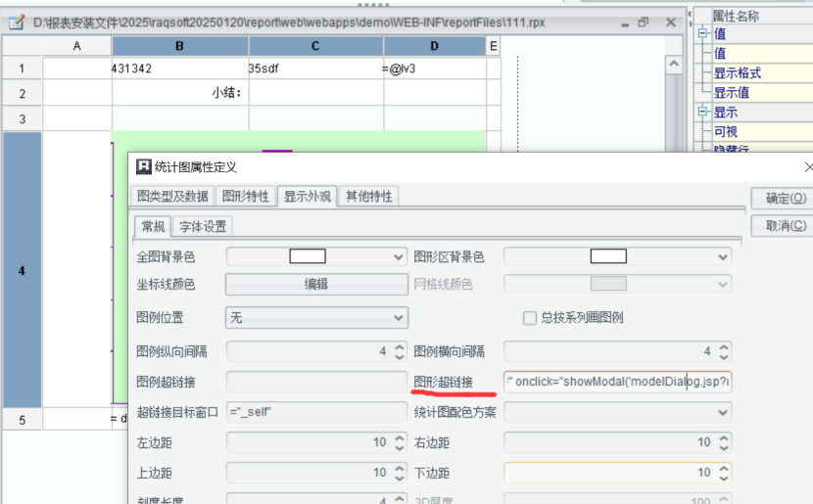Decrease the 上边距 value
The width and height of the screenshot is (813, 504).
coord(400,478)
